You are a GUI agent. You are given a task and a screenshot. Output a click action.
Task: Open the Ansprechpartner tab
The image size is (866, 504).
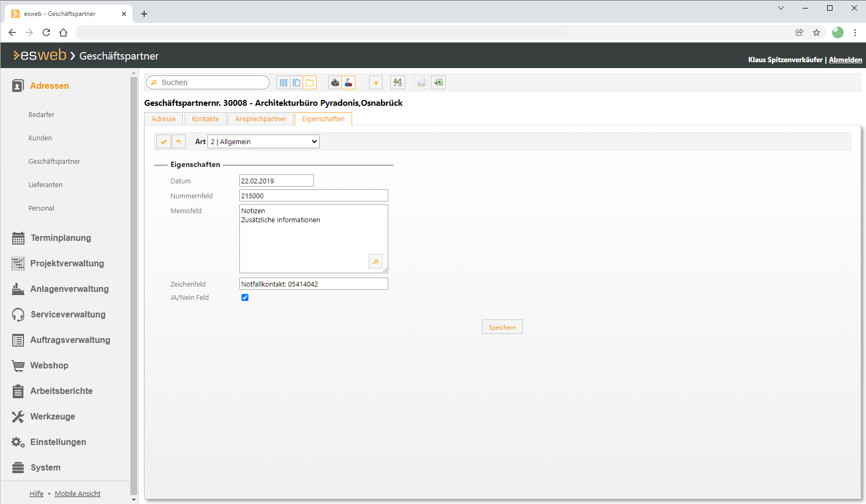pos(261,119)
